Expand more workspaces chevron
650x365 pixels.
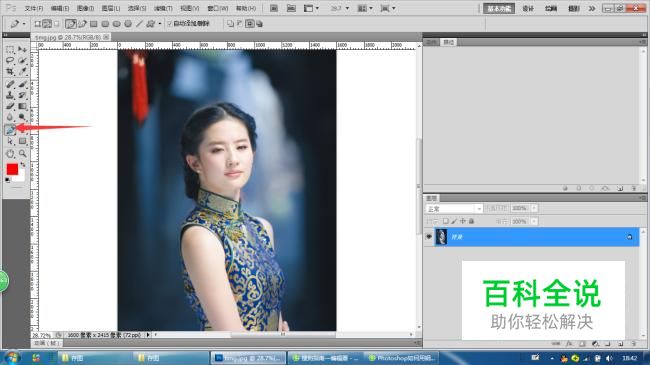point(592,8)
